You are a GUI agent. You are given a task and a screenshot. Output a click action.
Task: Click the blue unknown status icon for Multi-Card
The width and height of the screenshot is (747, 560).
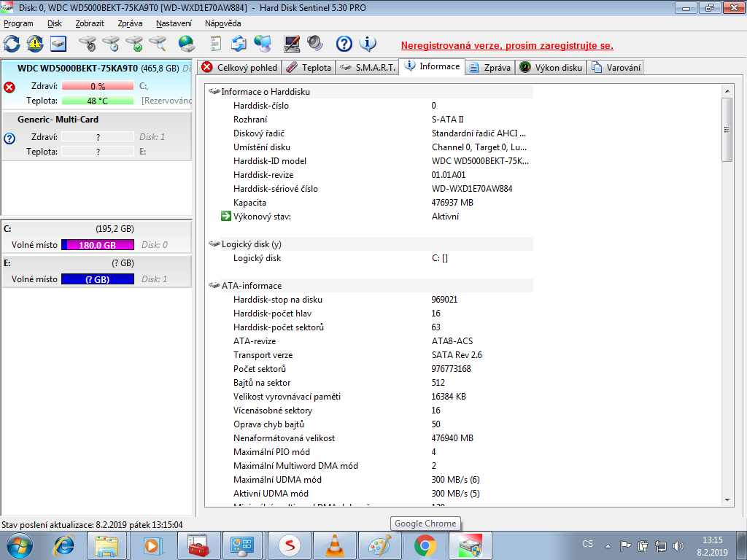(x=9, y=138)
